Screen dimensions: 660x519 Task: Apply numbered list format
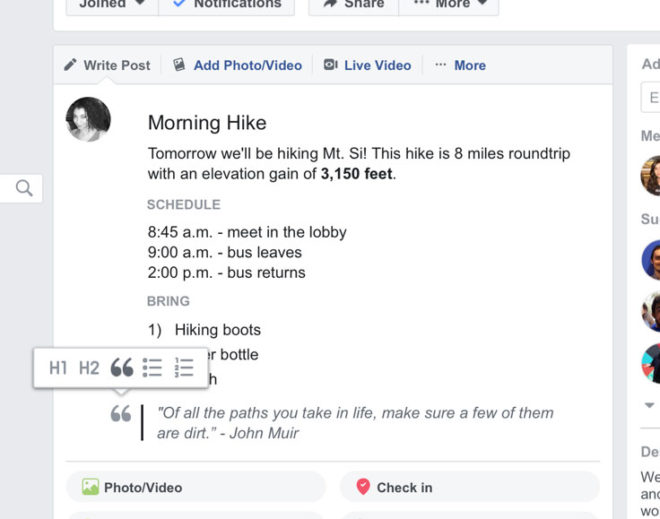click(184, 367)
